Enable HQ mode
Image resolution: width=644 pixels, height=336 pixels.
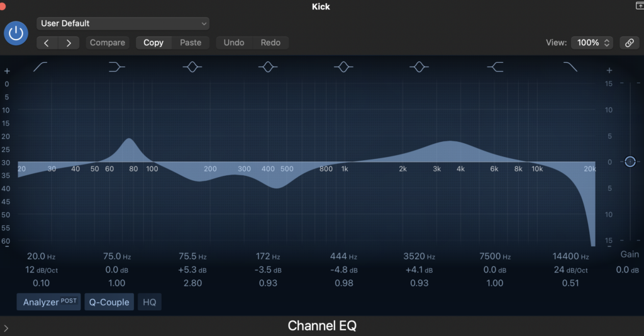tap(149, 302)
